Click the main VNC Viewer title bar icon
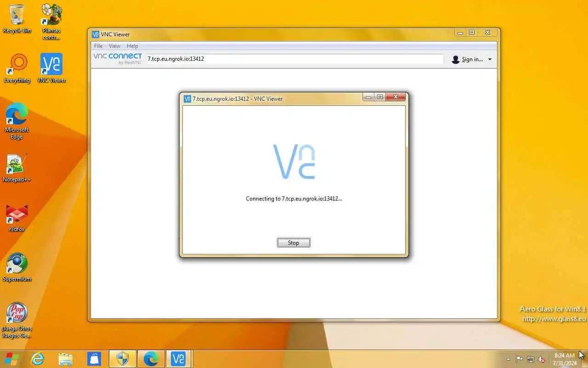The image size is (588, 368). [x=96, y=34]
